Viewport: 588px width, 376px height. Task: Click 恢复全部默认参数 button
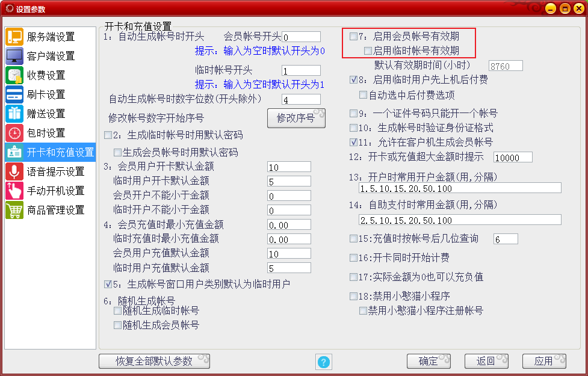pos(154,362)
